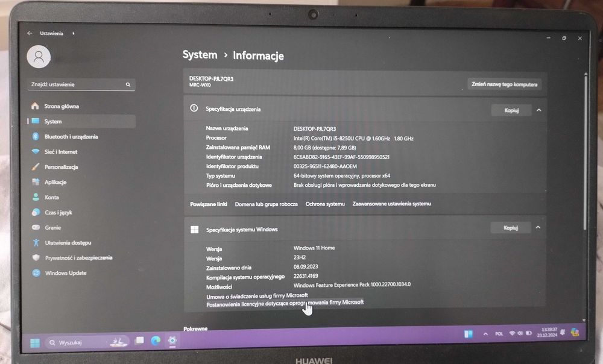The height and width of the screenshot is (364, 603).
Task: Open the notifications bell icon
Action: click(x=563, y=332)
